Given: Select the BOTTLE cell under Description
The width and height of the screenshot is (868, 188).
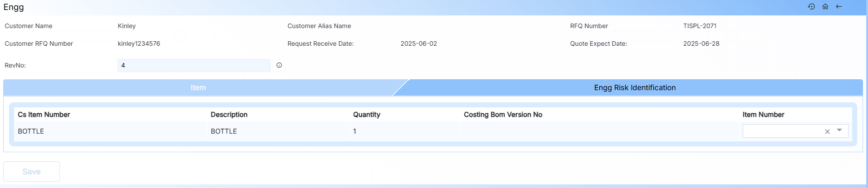Looking at the screenshot, I should [224, 131].
